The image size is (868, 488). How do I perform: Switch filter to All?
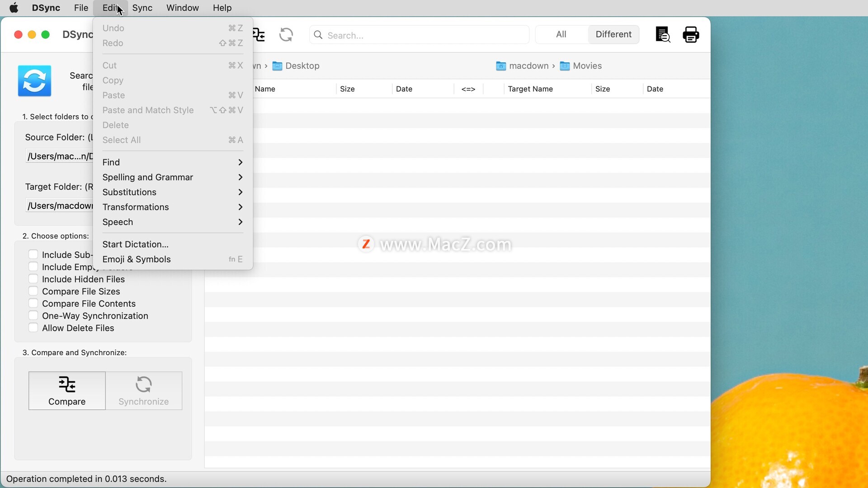561,34
